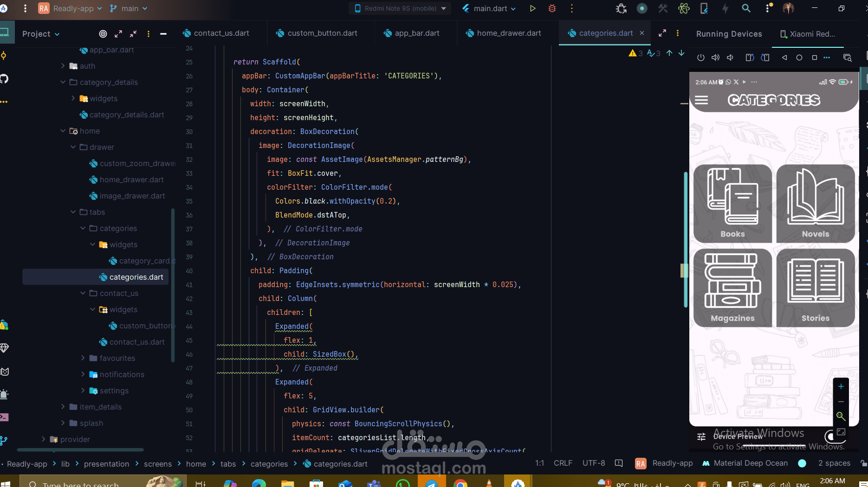Viewport: 868px width, 487px height.
Task: Click the device Home circle button
Action: [799, 58]
